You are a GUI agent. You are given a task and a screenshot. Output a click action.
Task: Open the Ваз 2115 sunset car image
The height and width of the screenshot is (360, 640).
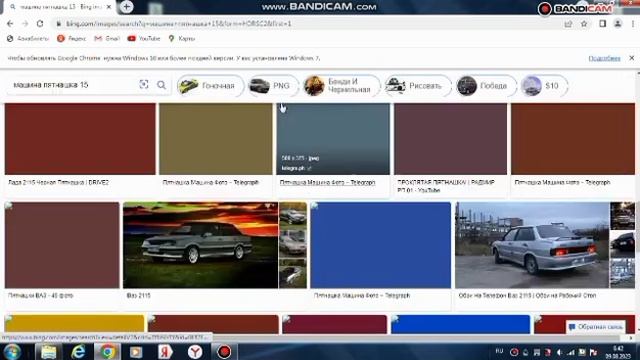(x=200, y=245)
